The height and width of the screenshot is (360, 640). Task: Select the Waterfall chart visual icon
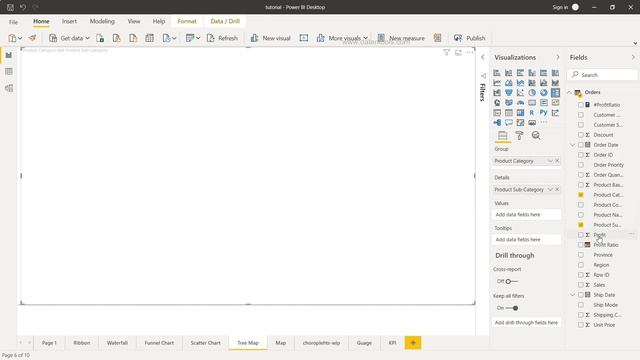pos(497,93)
